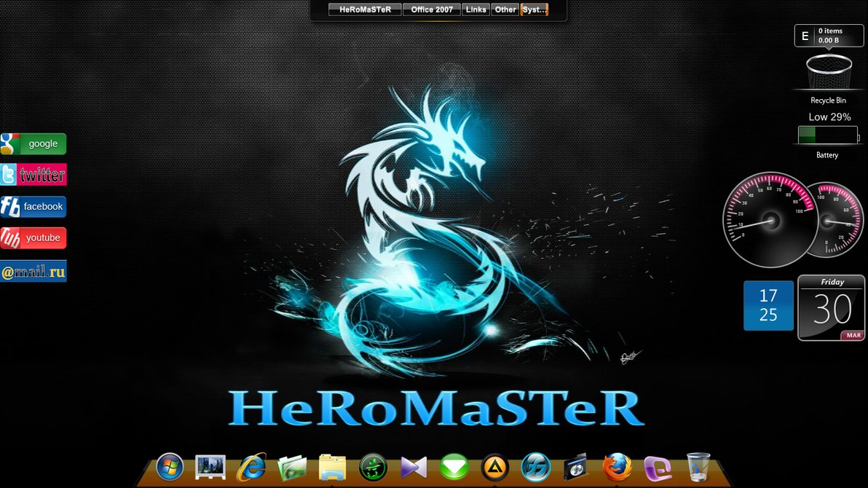The width and height of the screenshot is (868, 488).
Task: Click the green hacker-face dock icon
Action: (x=372, y=467)
